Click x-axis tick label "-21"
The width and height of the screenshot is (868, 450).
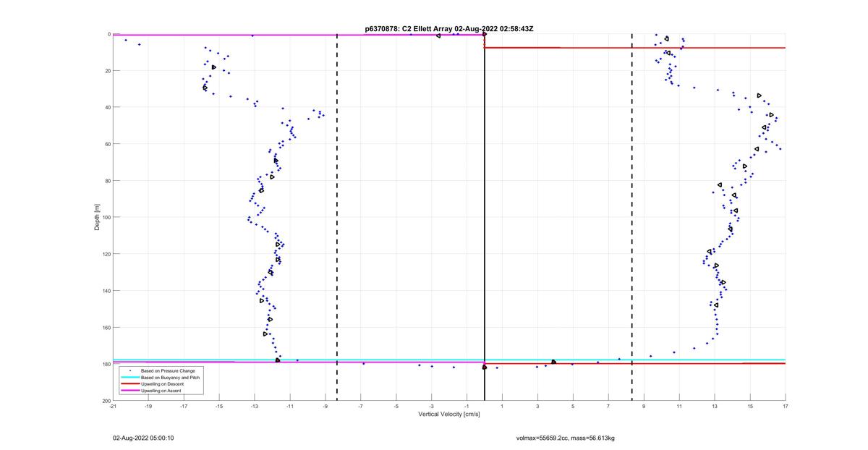click(x=113, y=406)
